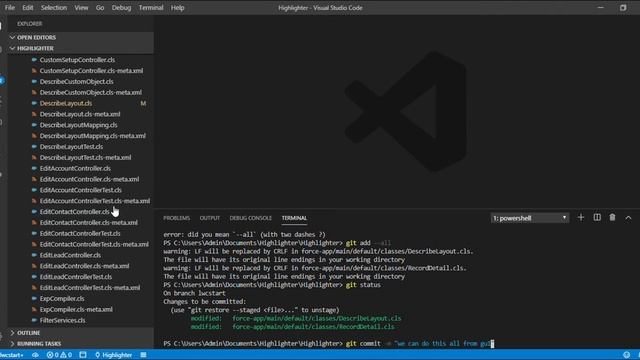Click the Highlighter default org in status bar
640x360 pixels.
click(x=113, y=355)
